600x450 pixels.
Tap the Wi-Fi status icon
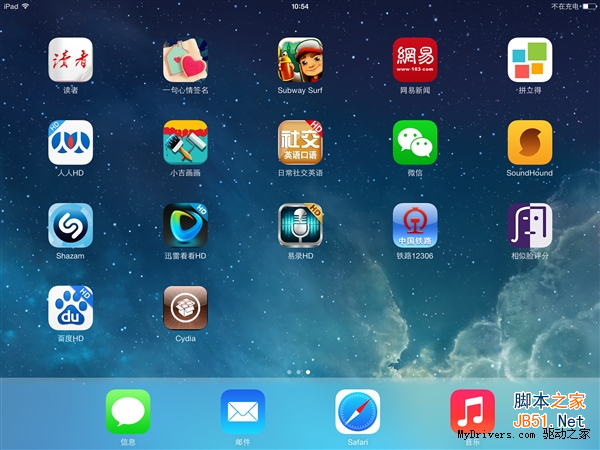[x=26, y=6]
